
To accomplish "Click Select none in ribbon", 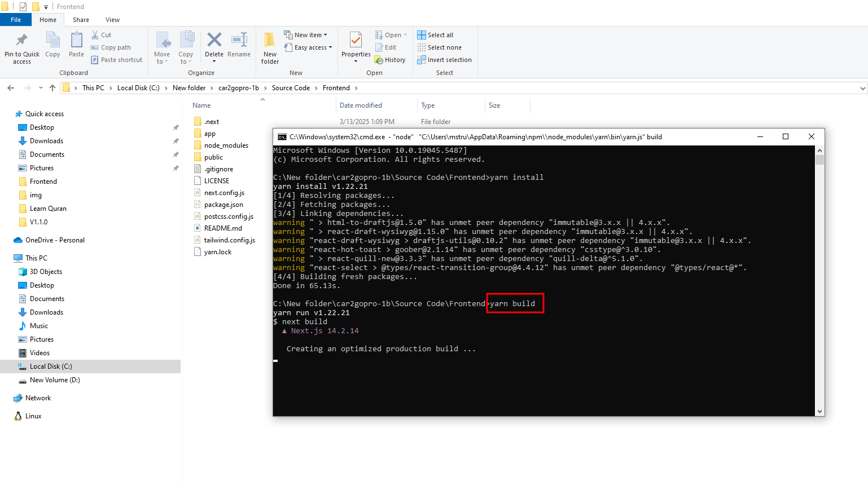I will coord(439,47).
